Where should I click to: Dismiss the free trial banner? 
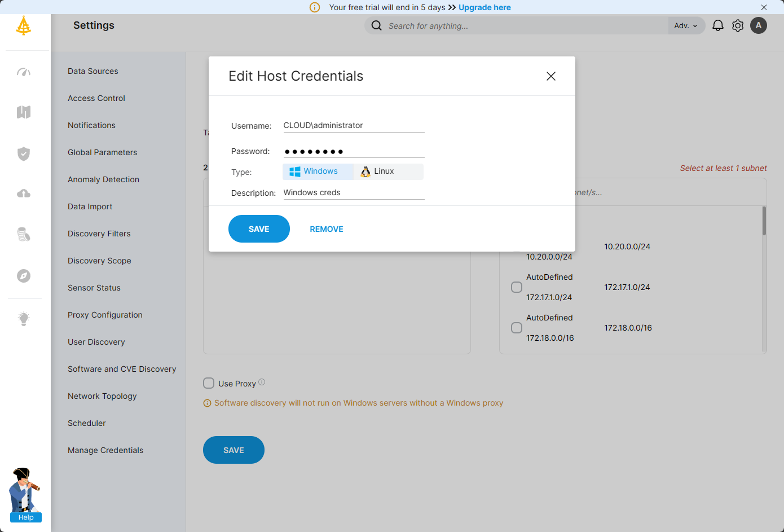[x=764, y=7]
